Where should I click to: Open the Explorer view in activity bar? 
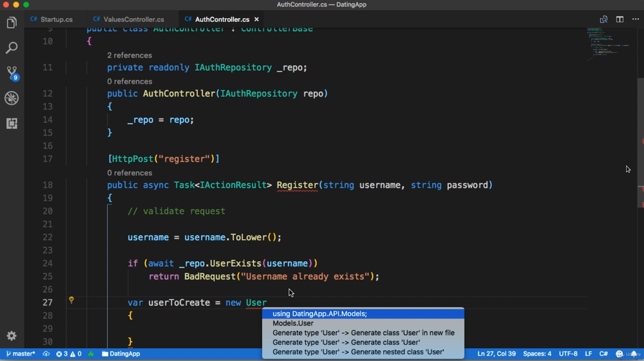(x=12, y=23)
